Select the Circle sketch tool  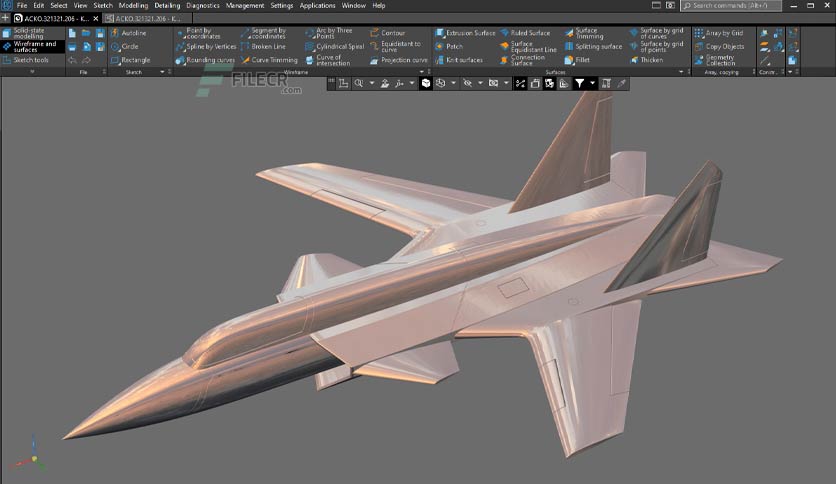pyautogui.click(x=125, y=46)
